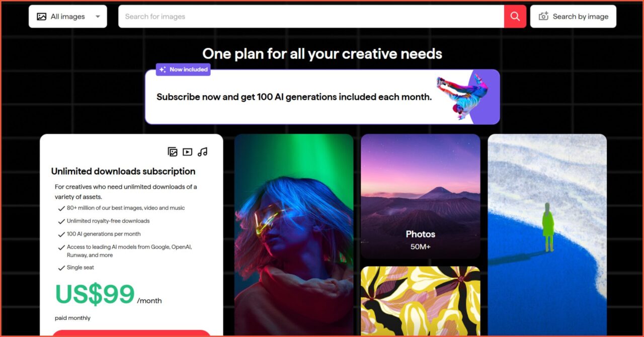Click checkmark next to Unlimited royalty-free downloads
644x337 pixels.
click(61, 221)
